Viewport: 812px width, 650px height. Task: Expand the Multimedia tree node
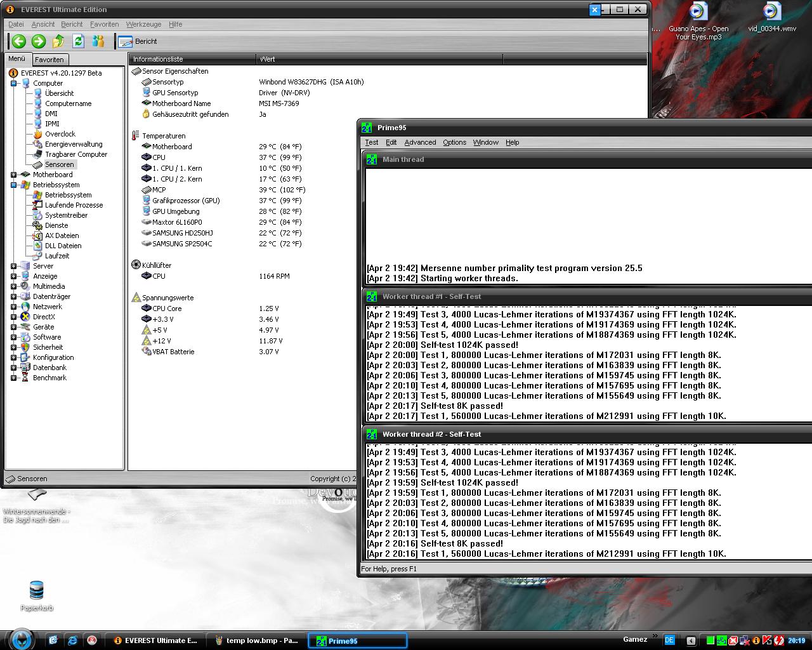click(13, 286)
